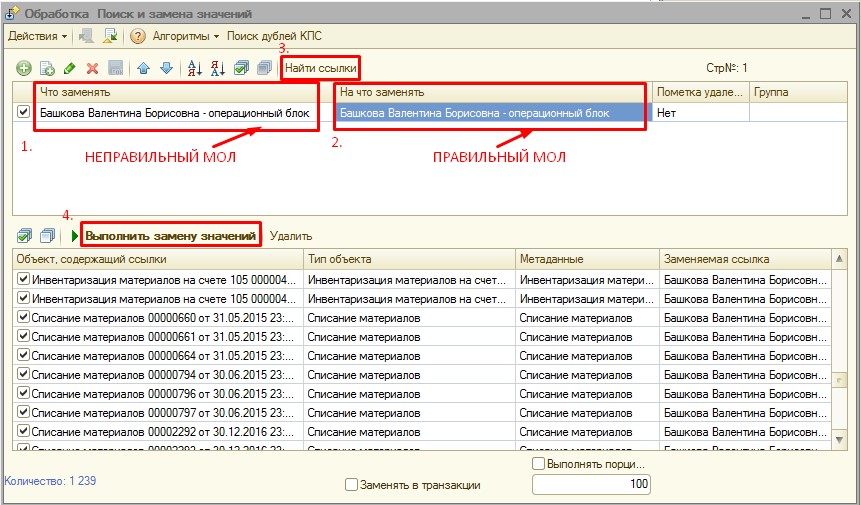Click the 'Тип объекта' column header
This screenshot has width=861, height=505.
coord(408,259)
